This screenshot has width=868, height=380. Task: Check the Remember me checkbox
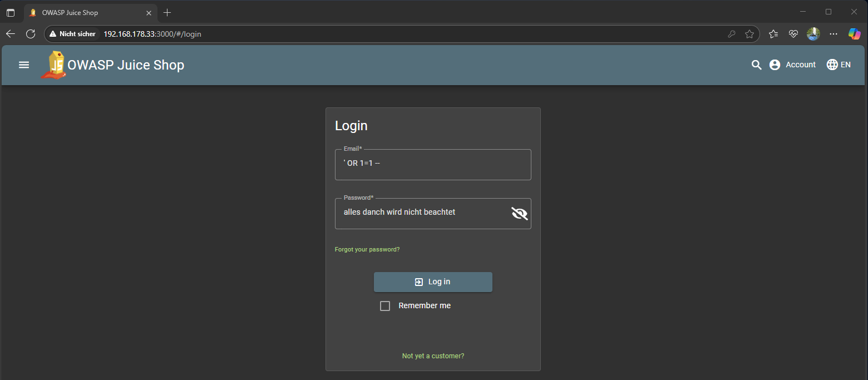point(385,306)
